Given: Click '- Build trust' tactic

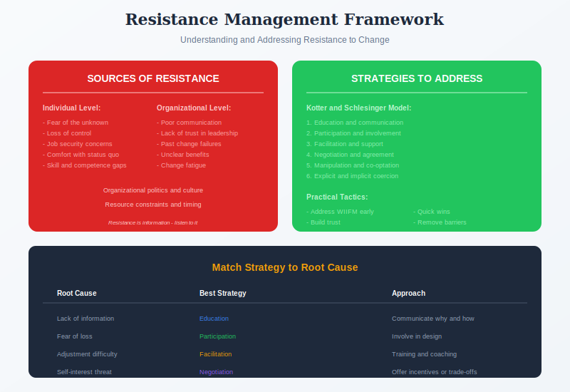Looking at the screenshot, I should (x=323, y=222).
